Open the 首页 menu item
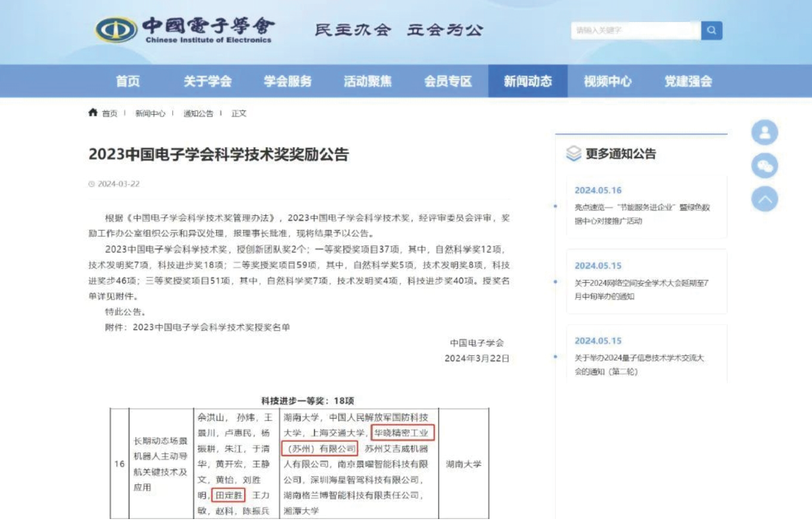The width and height of the screenshot is (812, 526). 129,81
